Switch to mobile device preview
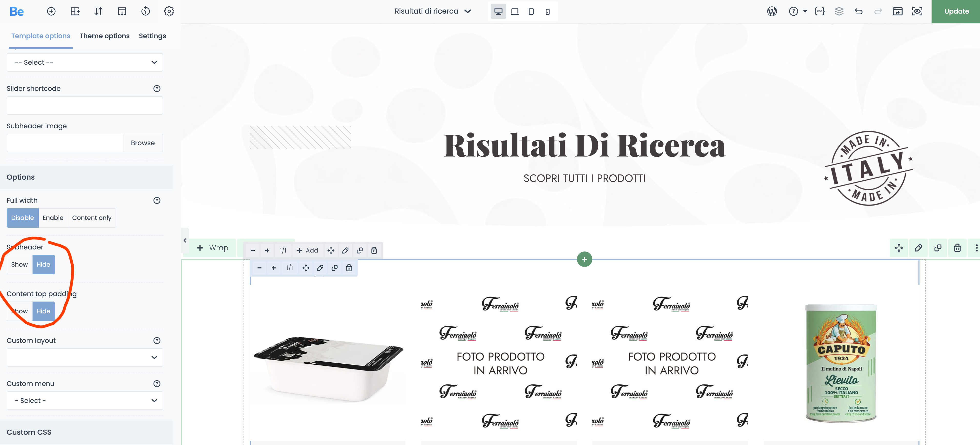This screenshot has width=980, height=445. 547,11
